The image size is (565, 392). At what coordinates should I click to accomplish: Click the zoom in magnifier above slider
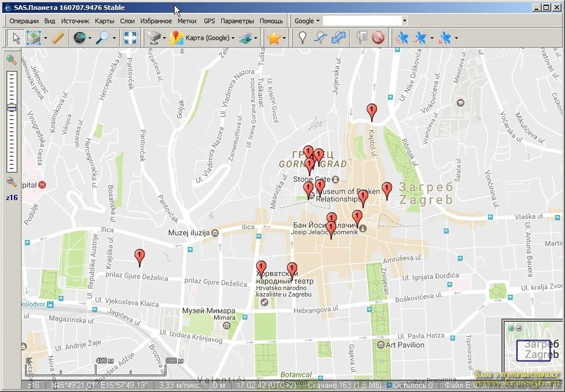tap(12, 60)
